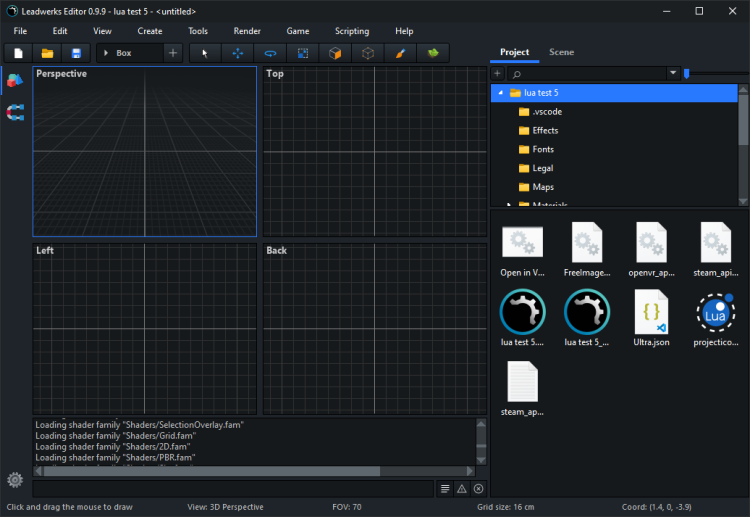Select the paintbrush tool icon
Screen dimensions: 750x517
pos(399,53)
